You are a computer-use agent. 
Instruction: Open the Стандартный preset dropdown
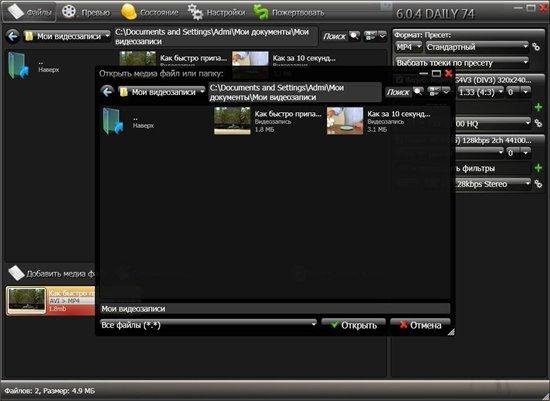click(x=477, y=47)
